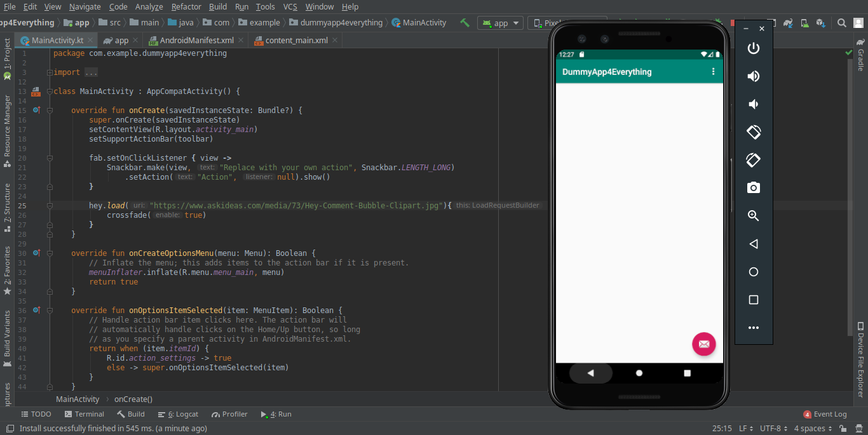
Task: Collapse class MainActivity fold marker line 13
Action: pyautogui.click(x=50, y=91)
